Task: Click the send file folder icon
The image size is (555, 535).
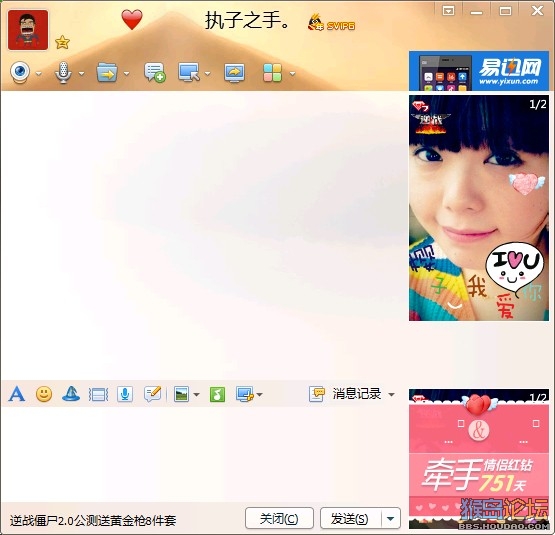Action: pos(107,72)
